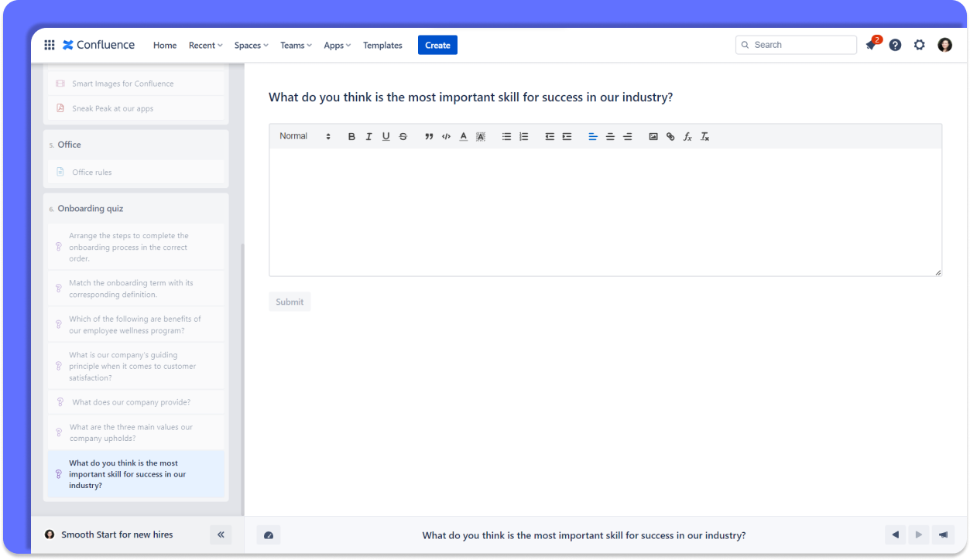Insert a code block using the toolbar

446,137
